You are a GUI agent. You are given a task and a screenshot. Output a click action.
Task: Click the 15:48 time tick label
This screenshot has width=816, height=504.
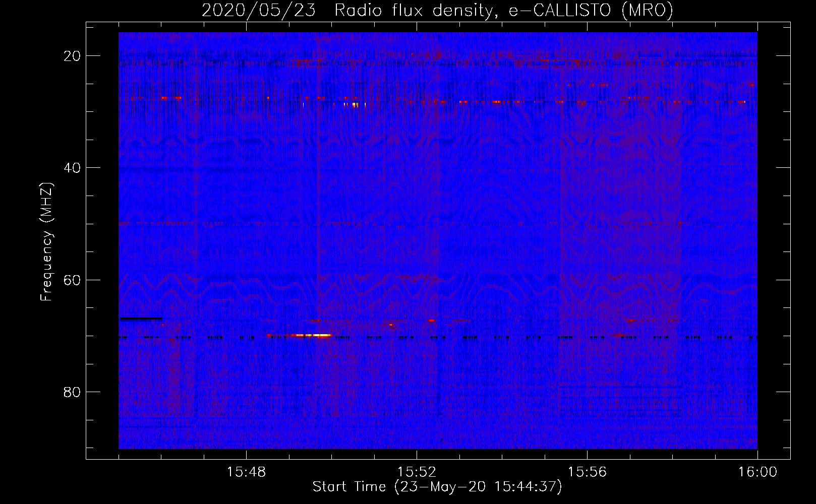(246, 472)
